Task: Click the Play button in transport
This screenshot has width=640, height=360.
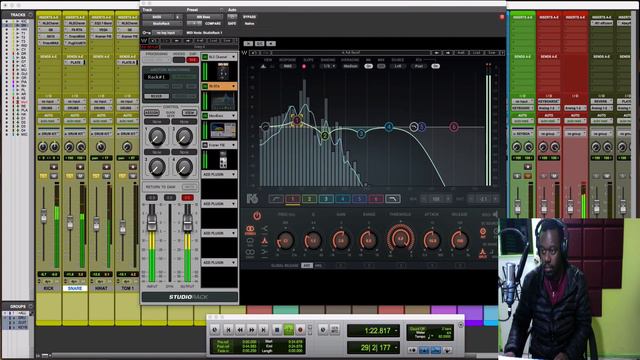Action: (x=289, y=329)
